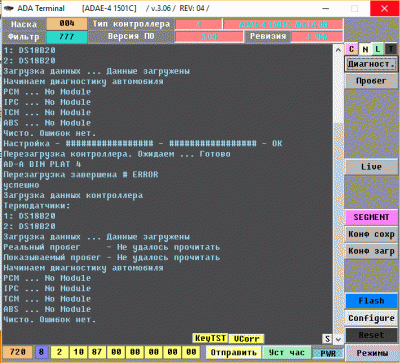
Task: Toggle the green L indicator
Action: point(378,49)
